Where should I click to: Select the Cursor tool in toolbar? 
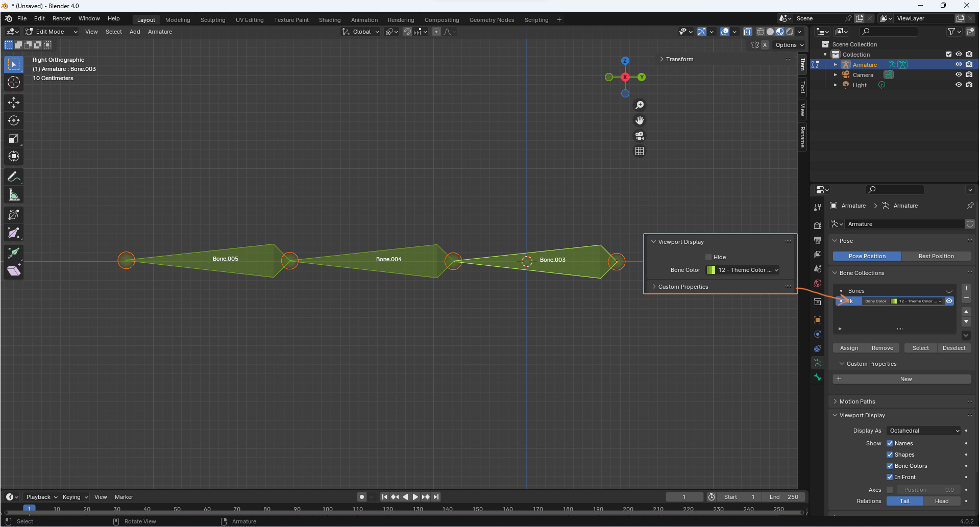(14, 82)
